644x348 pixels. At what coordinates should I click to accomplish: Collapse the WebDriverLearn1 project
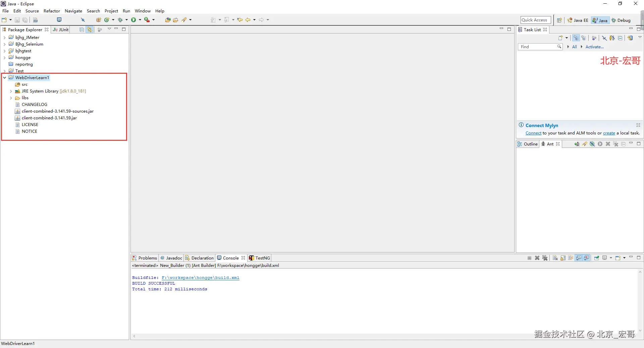(x=4, y=78)
